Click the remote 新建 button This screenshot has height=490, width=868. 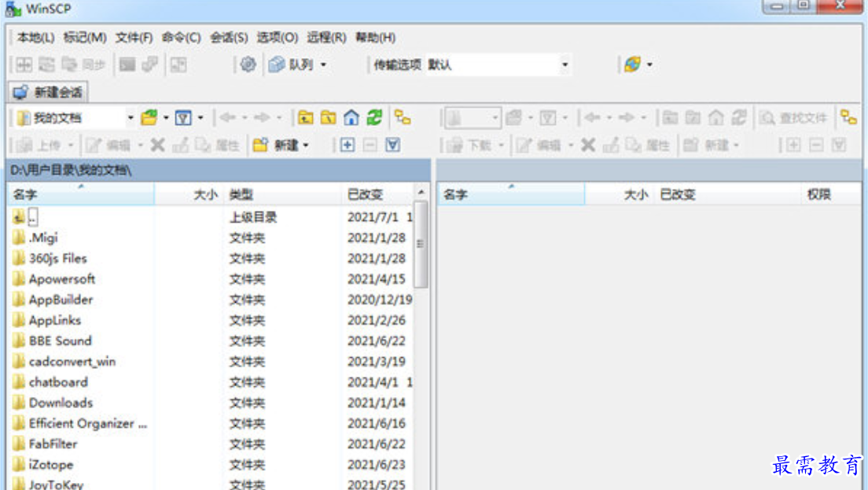tap(706, 146)
